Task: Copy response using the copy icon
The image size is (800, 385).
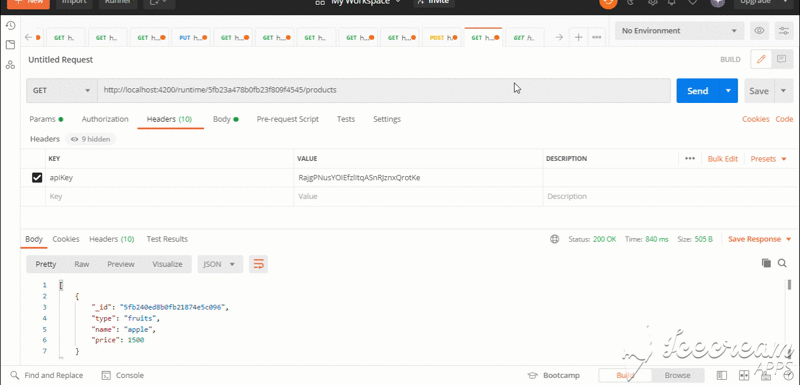Action: 766,263
